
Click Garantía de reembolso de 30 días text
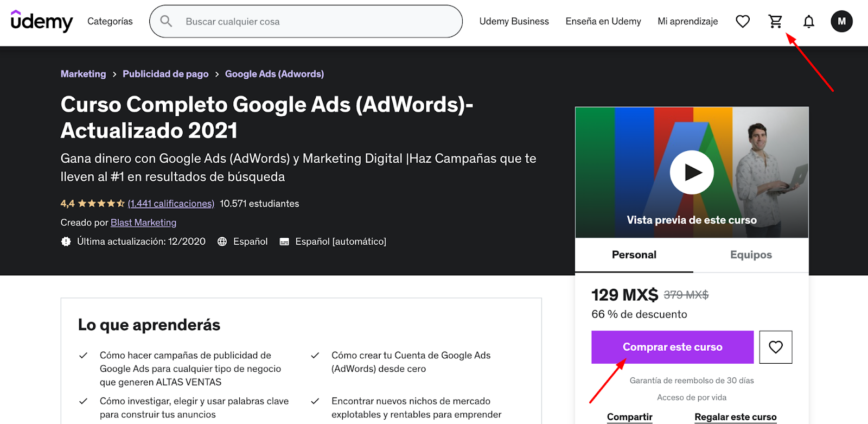pyautogui.click(x=692, y=381)
